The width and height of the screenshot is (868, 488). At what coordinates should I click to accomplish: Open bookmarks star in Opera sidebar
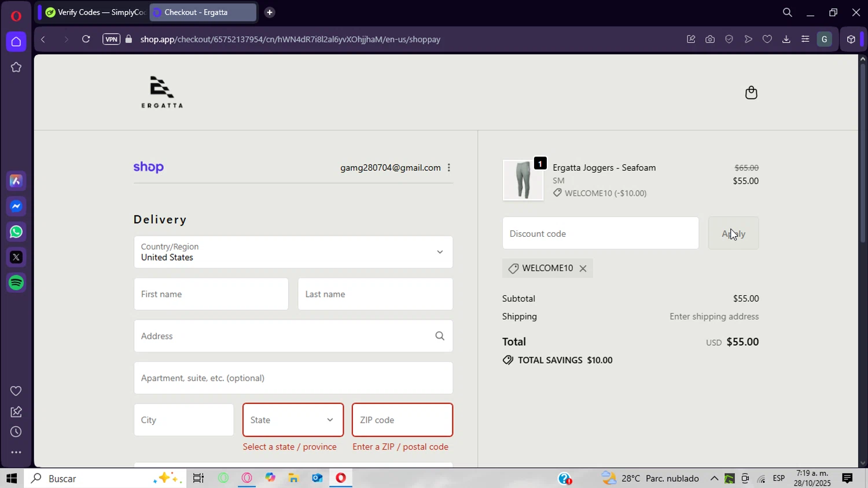click(x=16, y=67)
